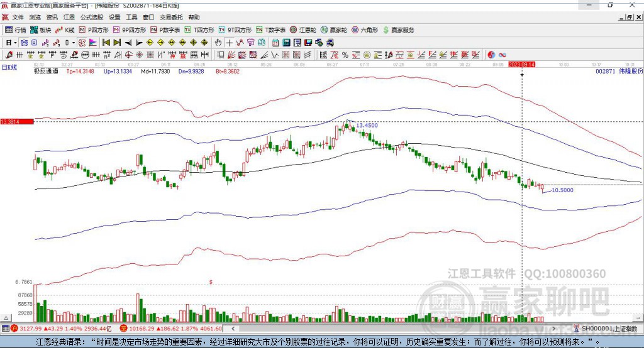Viewport: 644px width, 348px height.
Task: Click the red 2023-09-14 date marker
Action: click(x=521, y=65)
